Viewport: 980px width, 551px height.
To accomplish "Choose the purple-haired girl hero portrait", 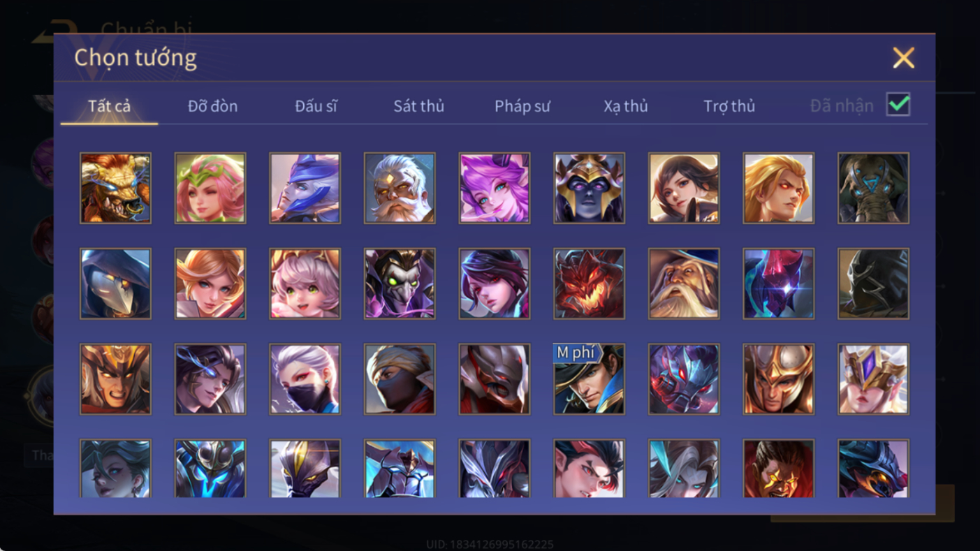I will pyautogui.click(x=495, y=189).
